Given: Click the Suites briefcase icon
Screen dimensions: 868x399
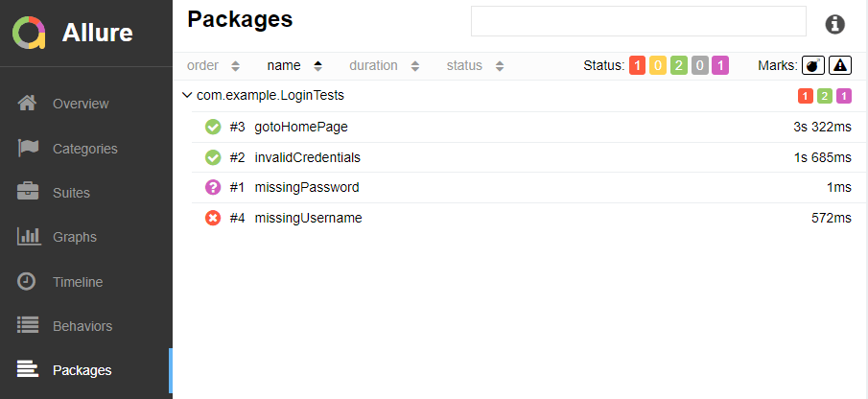Looking at the screenshot, I should coord(28,192).
